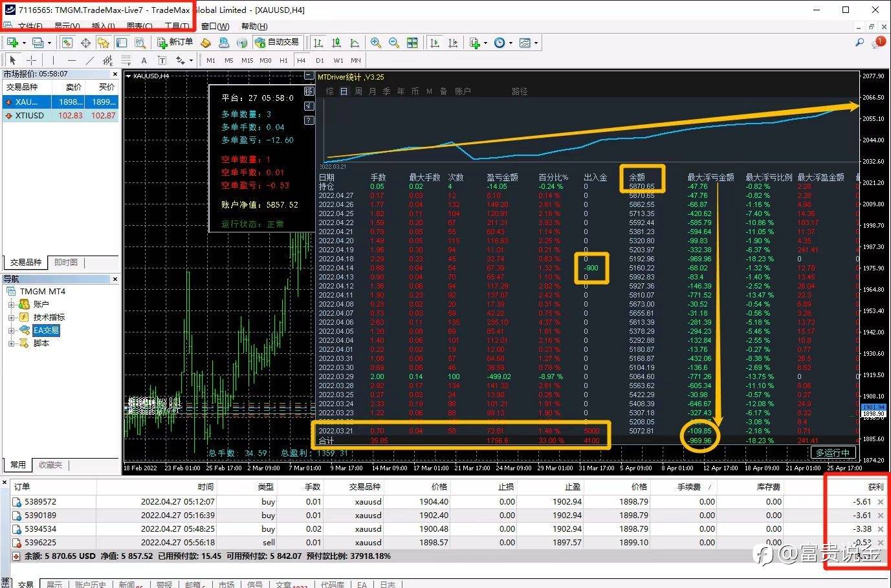Switch to the 账户历史 account history tab
This screenshot has width=891, height=588.
click(x=91, y=584)
